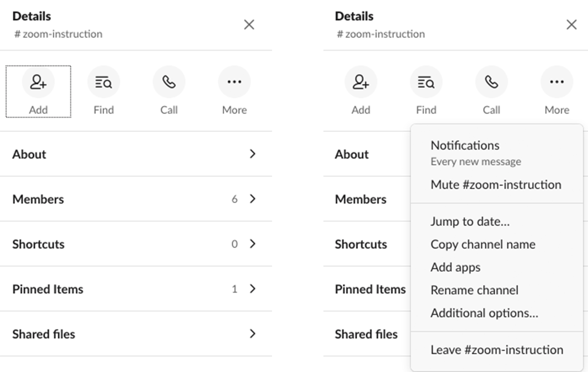Open Members section in the right panel
Screen dimensions: 588x372
coord(367,199)
